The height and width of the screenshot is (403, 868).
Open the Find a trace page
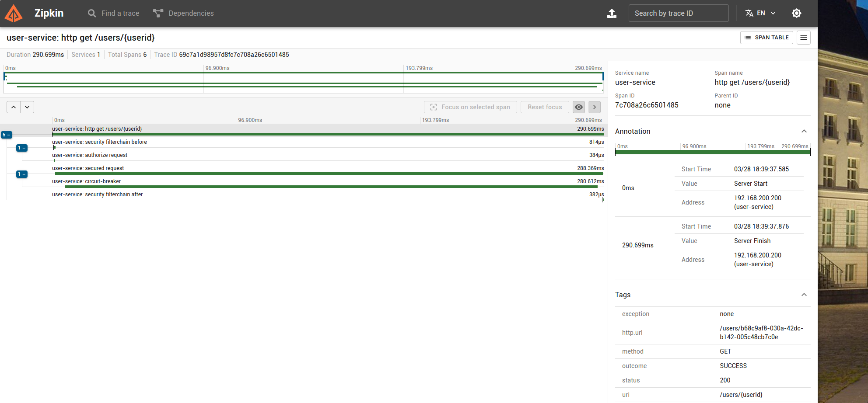coord(114,13)
